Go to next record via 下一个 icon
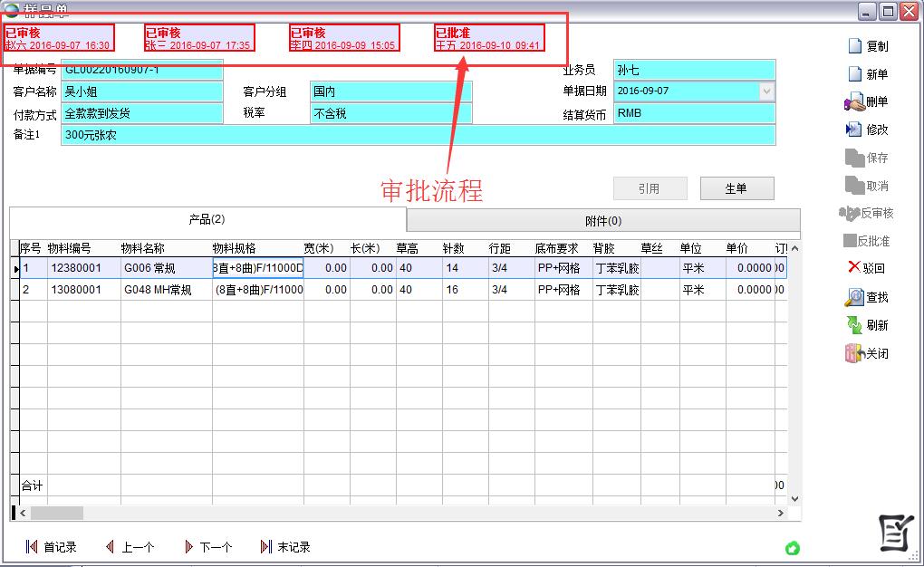This screenshot has height=567, width=924. 201,546
